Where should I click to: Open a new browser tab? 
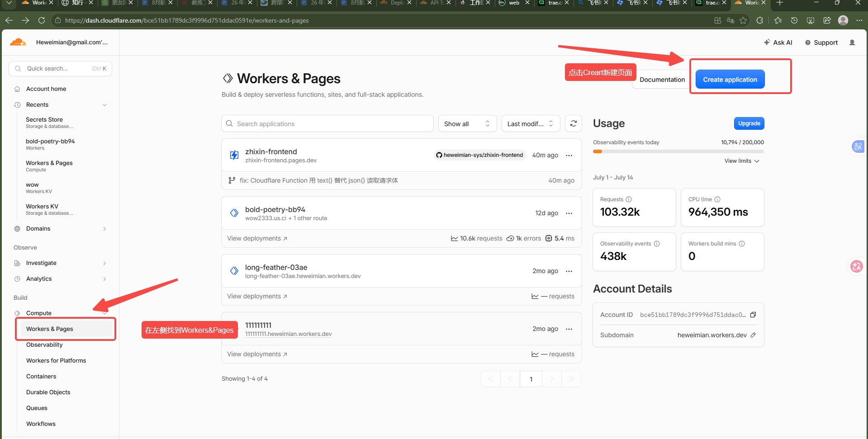780,3
